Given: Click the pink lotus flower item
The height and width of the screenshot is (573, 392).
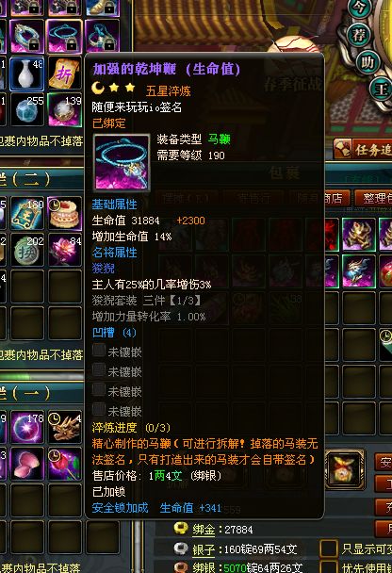Looking at the screenshot, I should [x=64, y=250].
